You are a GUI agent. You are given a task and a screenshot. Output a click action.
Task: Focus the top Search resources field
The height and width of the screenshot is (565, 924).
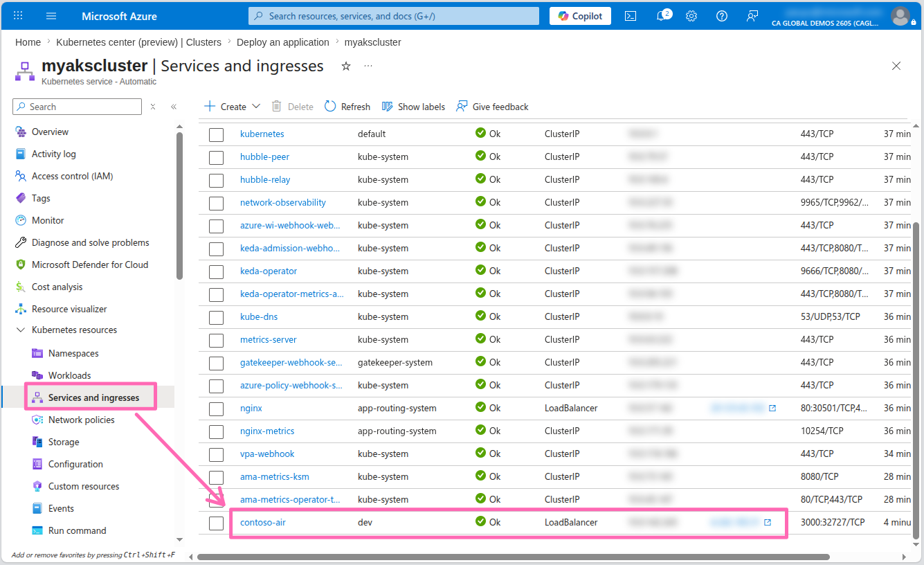point(394,16)
